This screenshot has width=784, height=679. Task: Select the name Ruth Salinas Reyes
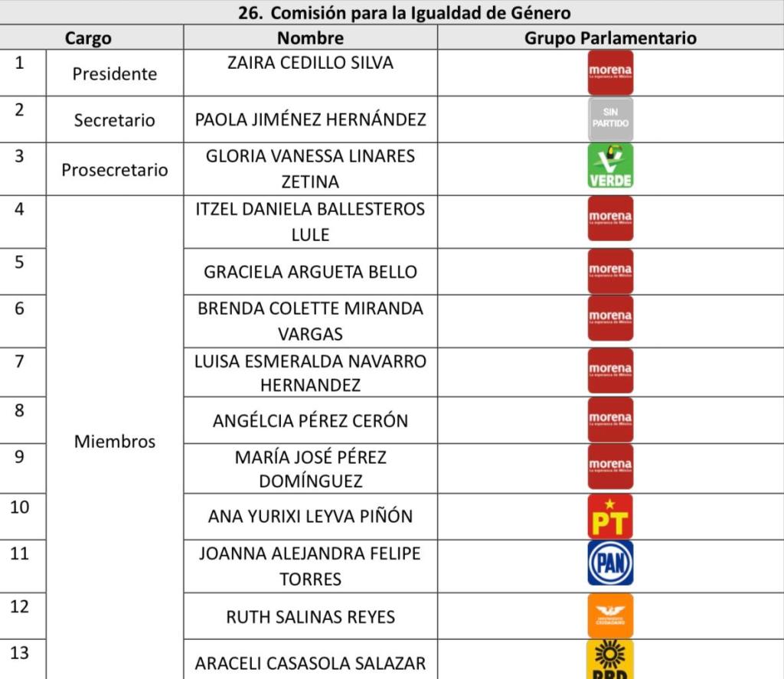click(x=310, y=617)
